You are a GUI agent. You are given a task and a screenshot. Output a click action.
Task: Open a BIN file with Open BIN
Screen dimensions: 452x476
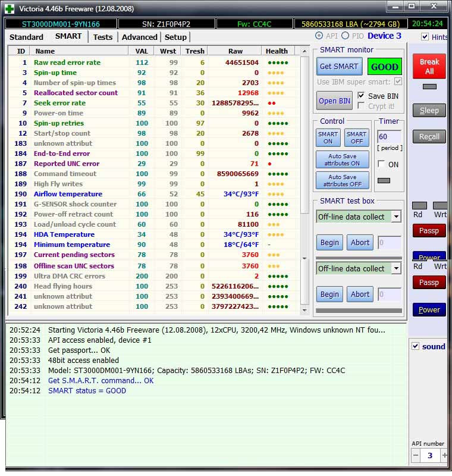335,101
